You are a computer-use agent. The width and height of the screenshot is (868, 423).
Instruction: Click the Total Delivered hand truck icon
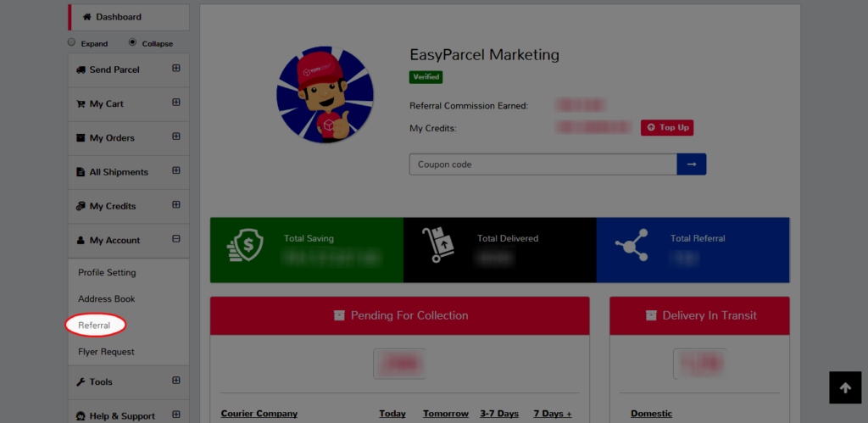click(x=438, y=245)
